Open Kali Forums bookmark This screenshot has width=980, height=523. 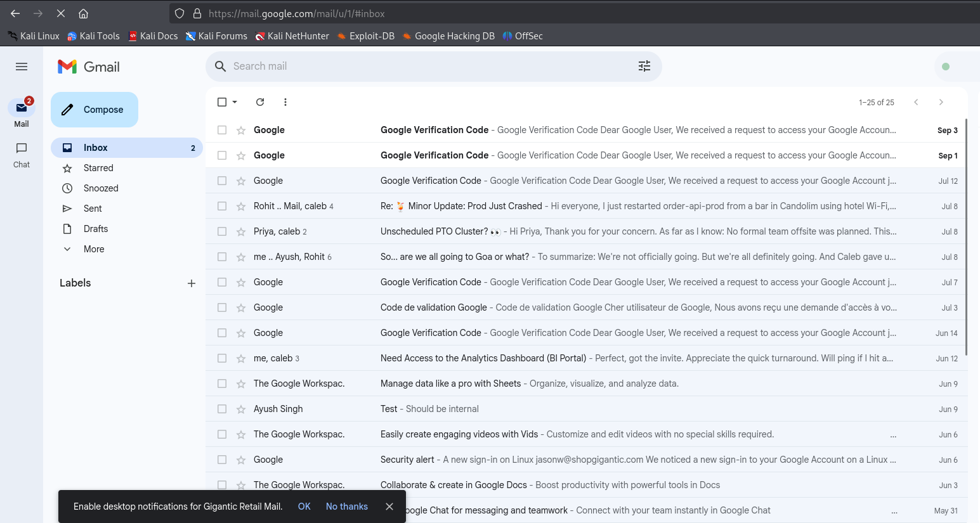(x=216, y=36)
